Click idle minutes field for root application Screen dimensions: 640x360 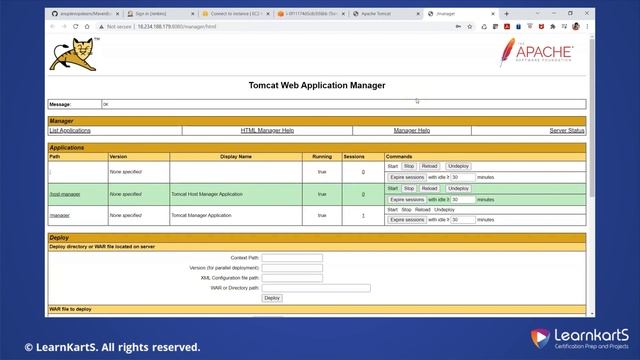coord(463,178)
